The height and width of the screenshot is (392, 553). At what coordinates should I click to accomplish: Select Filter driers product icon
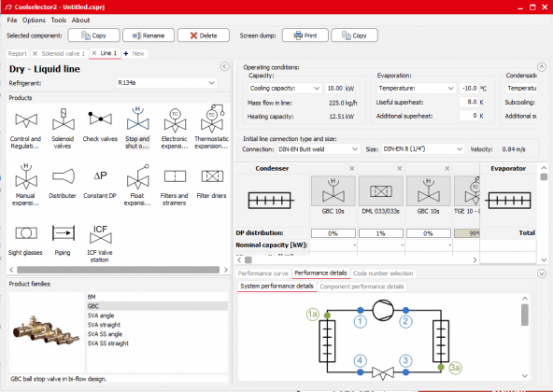pyautogui.click(x=212, y=176)
